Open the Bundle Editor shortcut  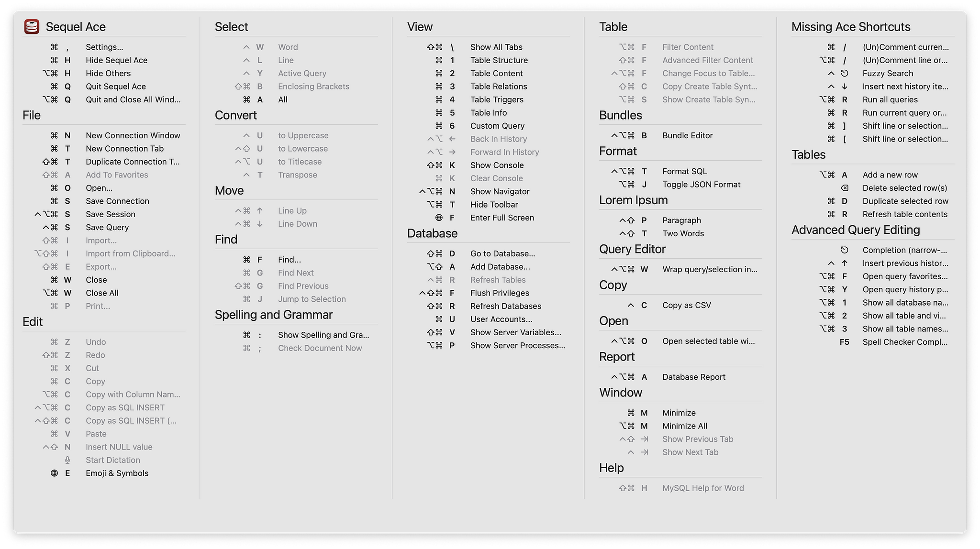(687, 134)
